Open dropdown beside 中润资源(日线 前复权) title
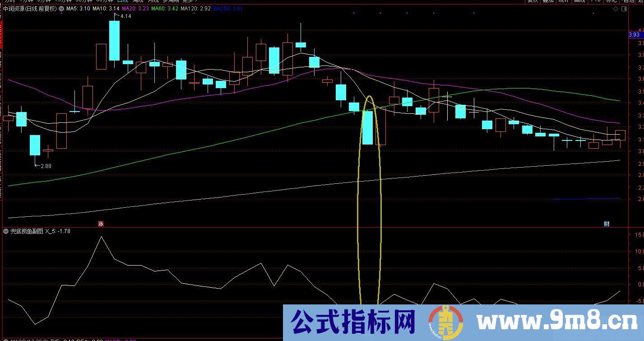This screenshot has height=341, width=644. [61, 9]
